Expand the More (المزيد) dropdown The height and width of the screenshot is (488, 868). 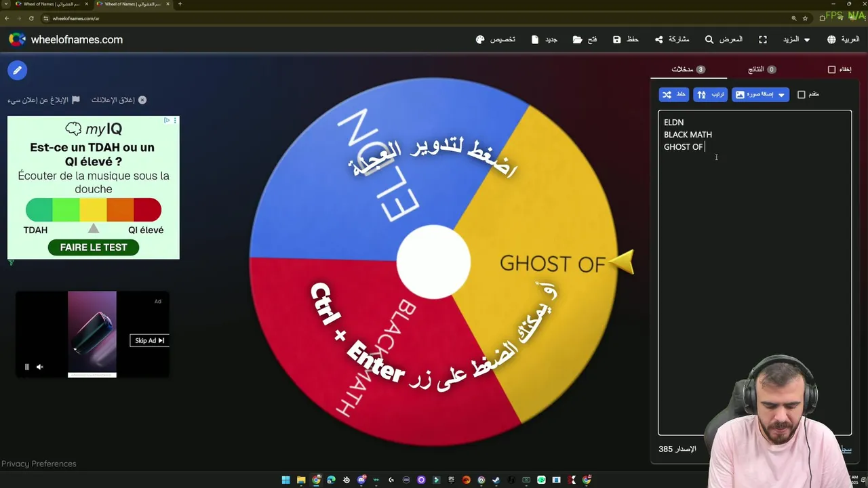coord(797,39)
